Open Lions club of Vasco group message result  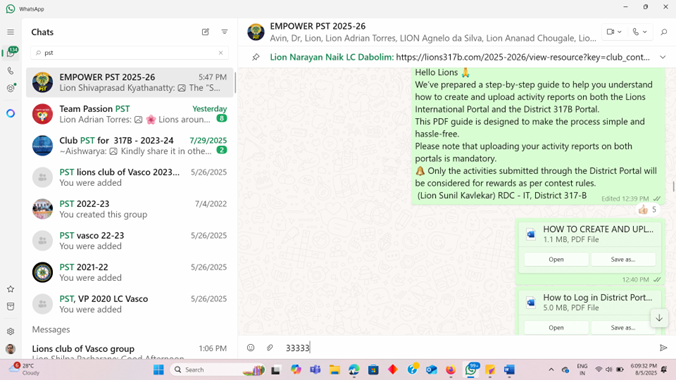pyautogui.click(x=129, y=352)
